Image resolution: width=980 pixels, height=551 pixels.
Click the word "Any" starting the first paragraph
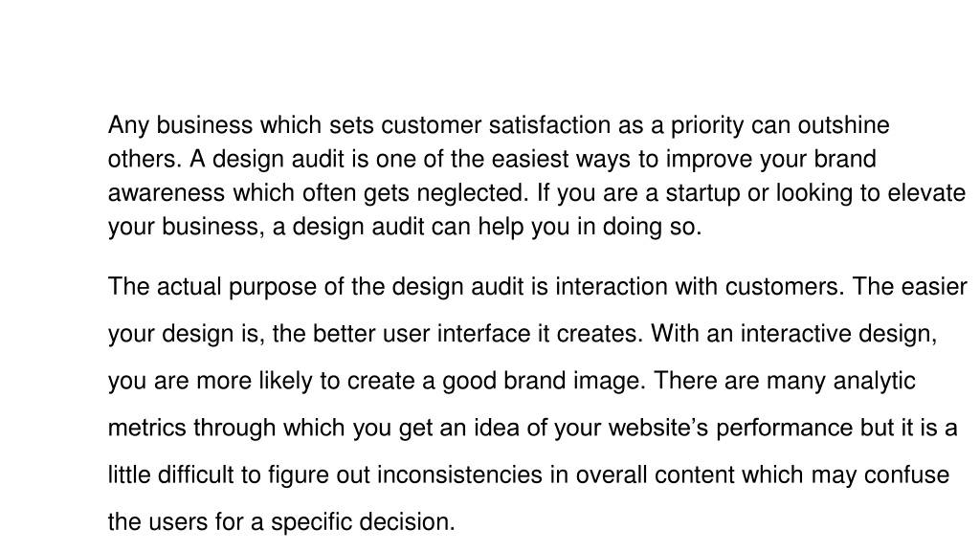click(x=129, y=125)
